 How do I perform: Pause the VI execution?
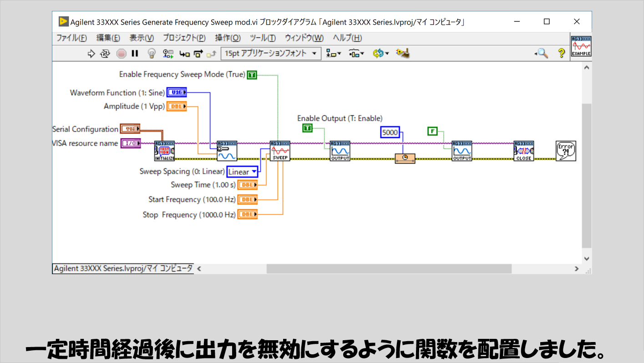pos(135,53)
